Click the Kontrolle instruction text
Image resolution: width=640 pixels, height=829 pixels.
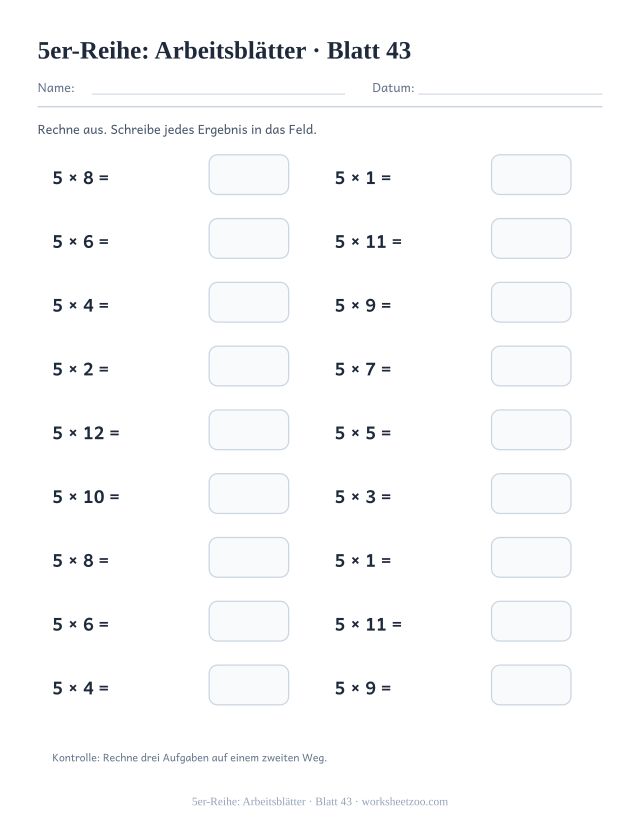tap(189, 758)
